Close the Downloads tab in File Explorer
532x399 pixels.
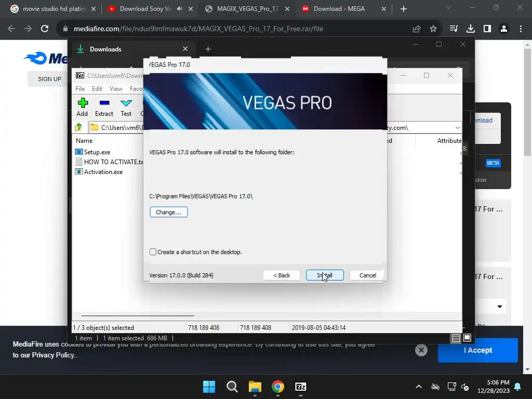pos(185,49)
